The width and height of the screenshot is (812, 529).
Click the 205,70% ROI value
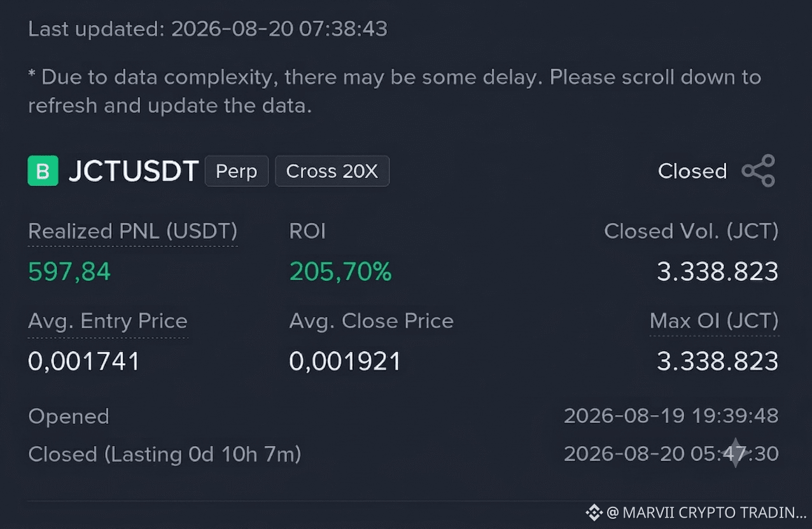point(340,272)
